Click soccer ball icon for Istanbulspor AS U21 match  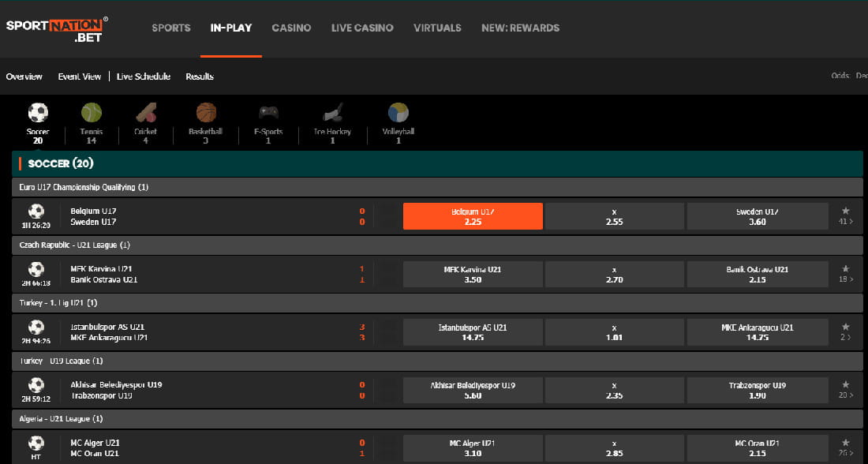36,327
